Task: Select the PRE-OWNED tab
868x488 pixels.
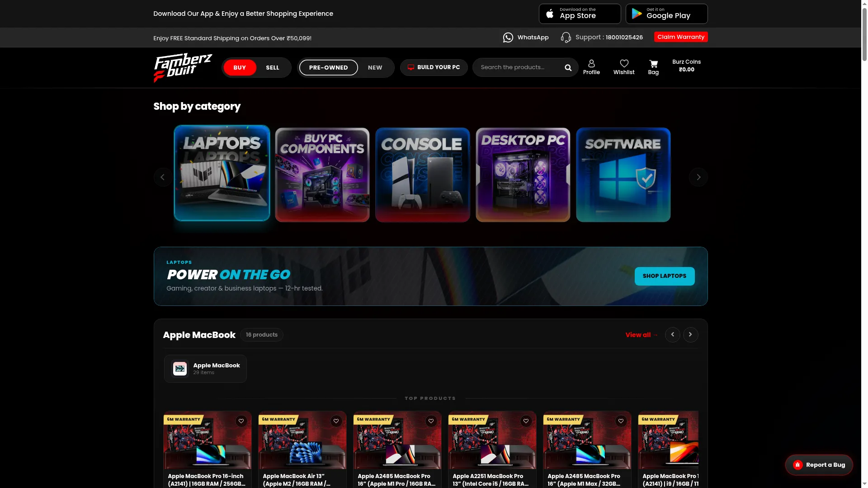Action: [328, 68]
